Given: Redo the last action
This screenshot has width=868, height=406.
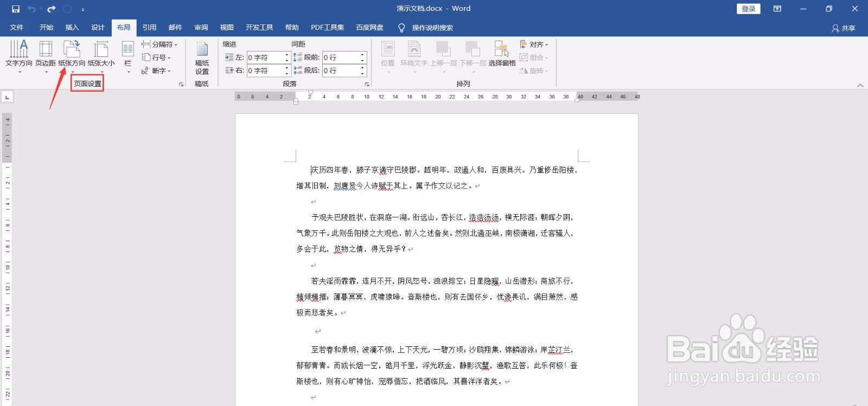Looking at the screenshot, I should click(x=52, y=9).
